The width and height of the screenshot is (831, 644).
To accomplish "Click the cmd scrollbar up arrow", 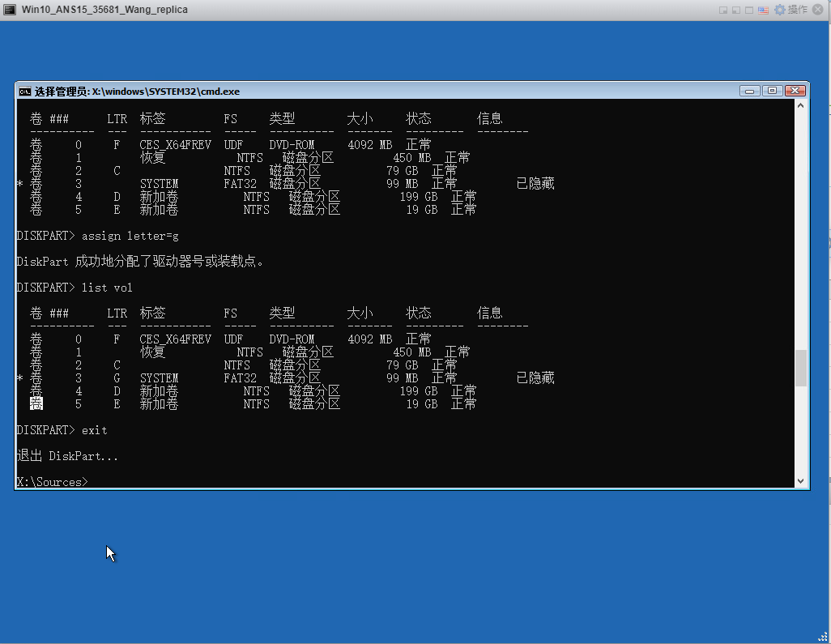I will (x=801, y=105).
